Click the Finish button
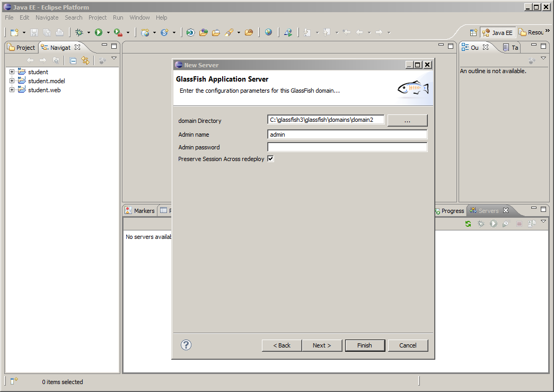 coord(365,345)
